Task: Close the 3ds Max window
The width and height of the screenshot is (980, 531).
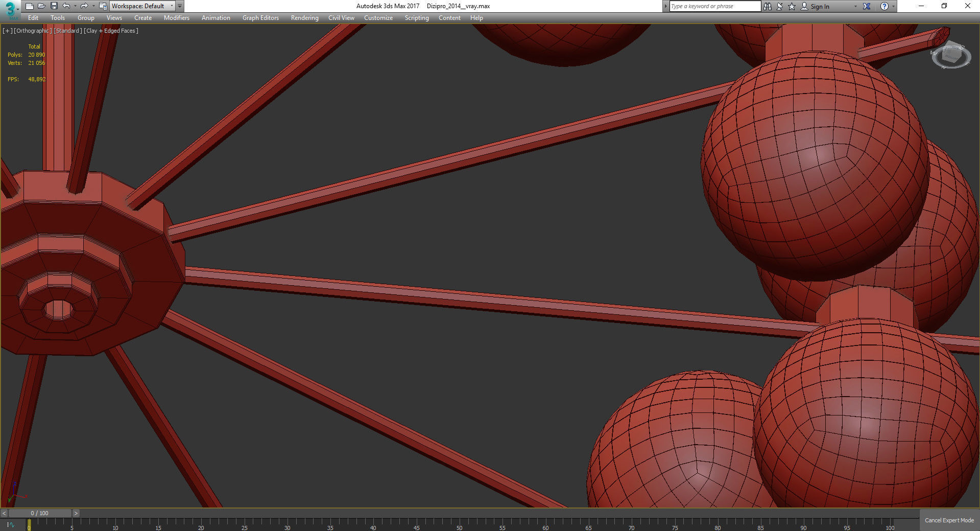Action: [x=967, y=6]
